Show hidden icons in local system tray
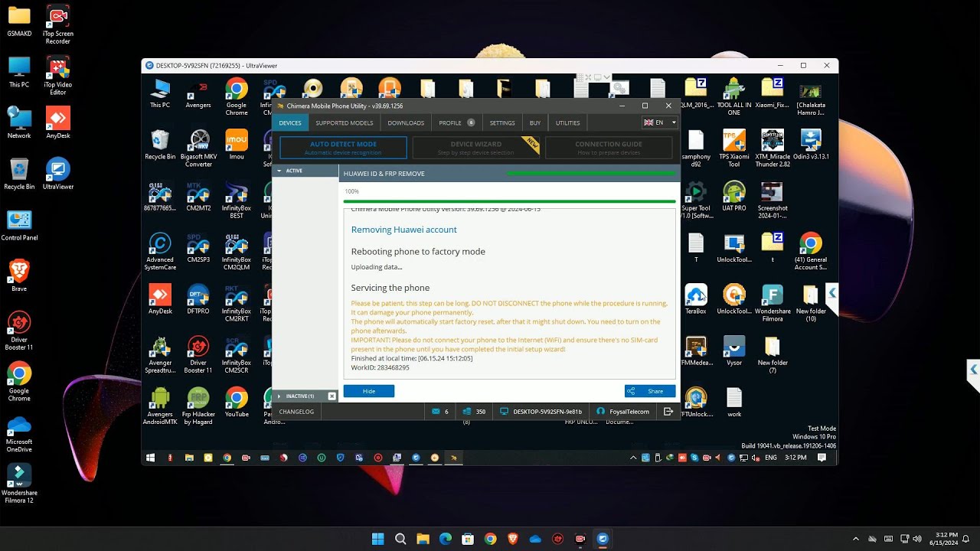Screen dimensions: 980x551 856,539
